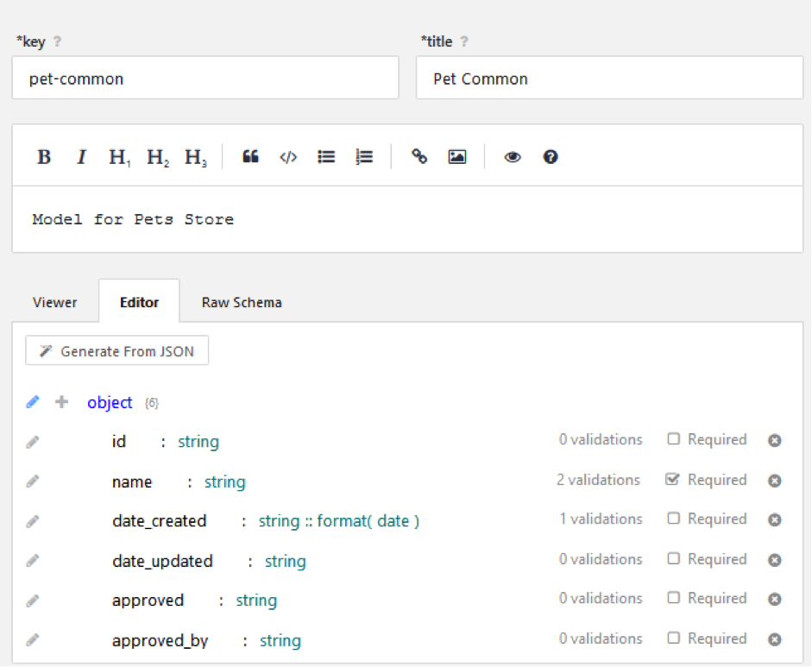Toggle italic formatting in the editor toolbar
The height and width of the screenshot is (667, 812).
[x=82, y=157]
